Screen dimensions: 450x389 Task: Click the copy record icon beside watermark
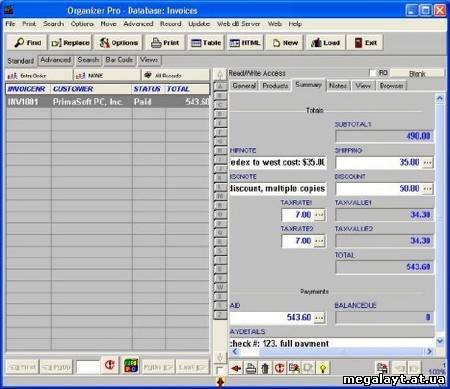coord(382,367)
